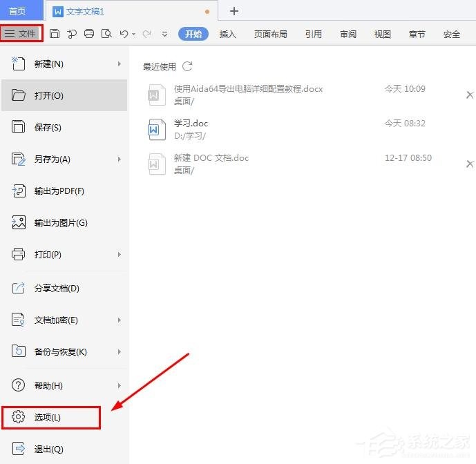Choose 退出(Q) to exit

[64, 449]
